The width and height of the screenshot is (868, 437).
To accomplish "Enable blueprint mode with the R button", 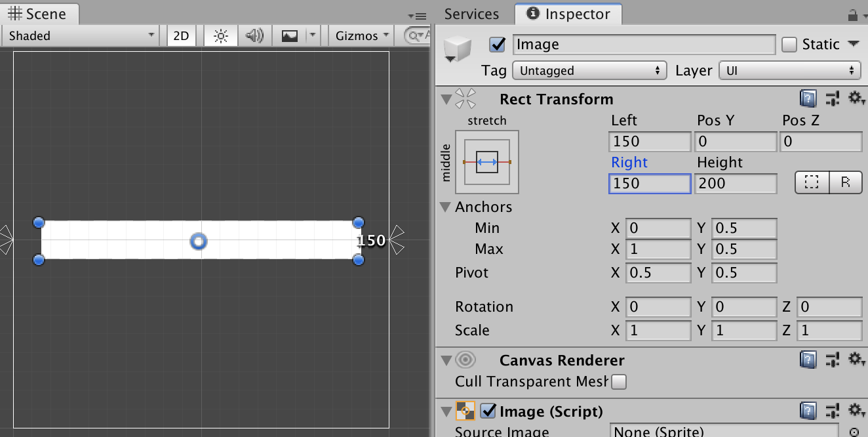I will pos(846,182).
